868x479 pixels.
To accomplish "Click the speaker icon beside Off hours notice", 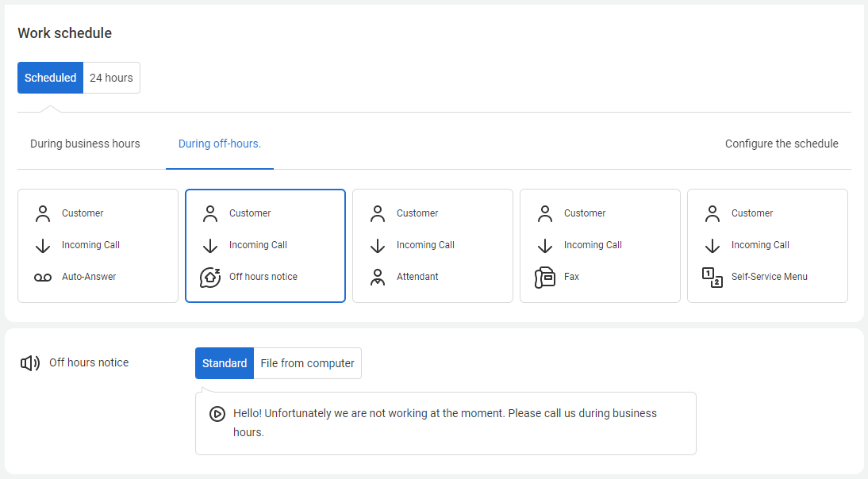I will [x=30, y=363].
